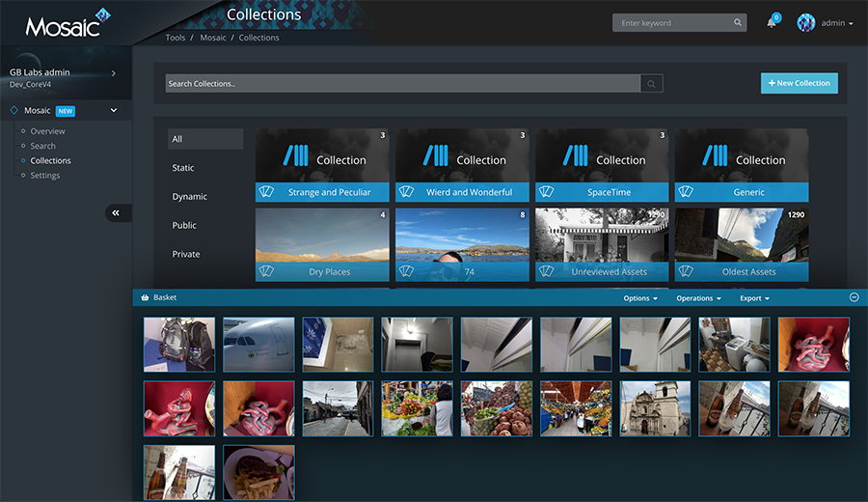Image resolution: width=868 pixels, height=502 pixels.
Task: Click the Search Collections magnifier button
Action: coord(652,84)
